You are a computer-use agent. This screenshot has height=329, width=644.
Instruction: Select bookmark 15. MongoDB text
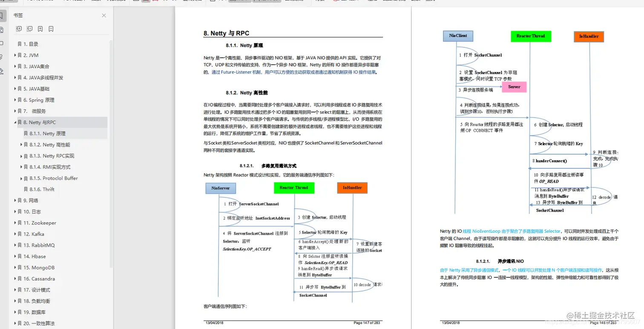coord(39,268)
